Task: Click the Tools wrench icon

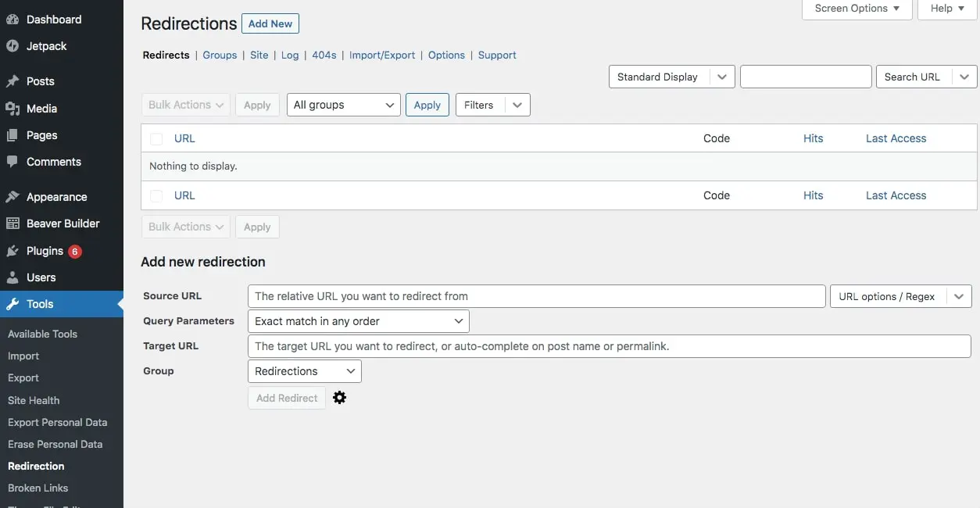Action: pyautogui.click(x=13, y=304)
